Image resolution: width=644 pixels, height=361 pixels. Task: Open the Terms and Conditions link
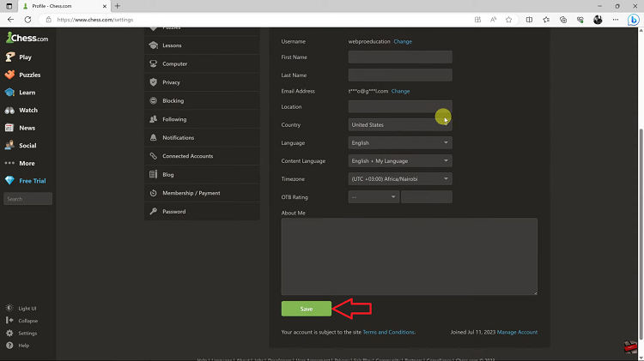click(x=388, y=333)
